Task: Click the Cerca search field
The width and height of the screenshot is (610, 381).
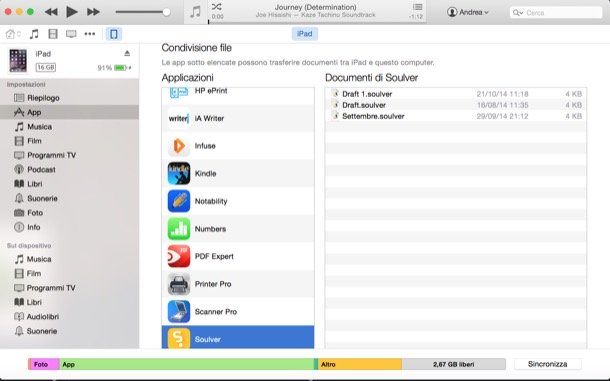Action: tap(556, 12)
